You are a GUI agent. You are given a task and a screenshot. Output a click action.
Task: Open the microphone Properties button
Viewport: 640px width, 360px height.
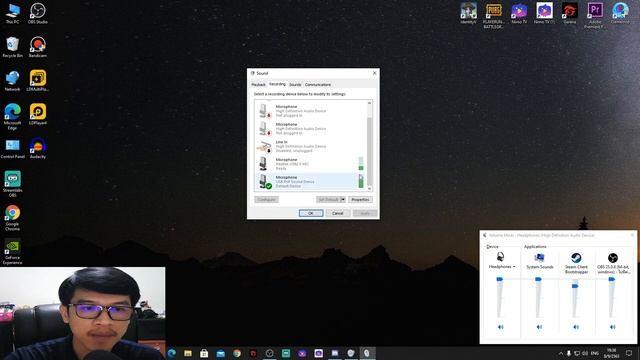360,200
